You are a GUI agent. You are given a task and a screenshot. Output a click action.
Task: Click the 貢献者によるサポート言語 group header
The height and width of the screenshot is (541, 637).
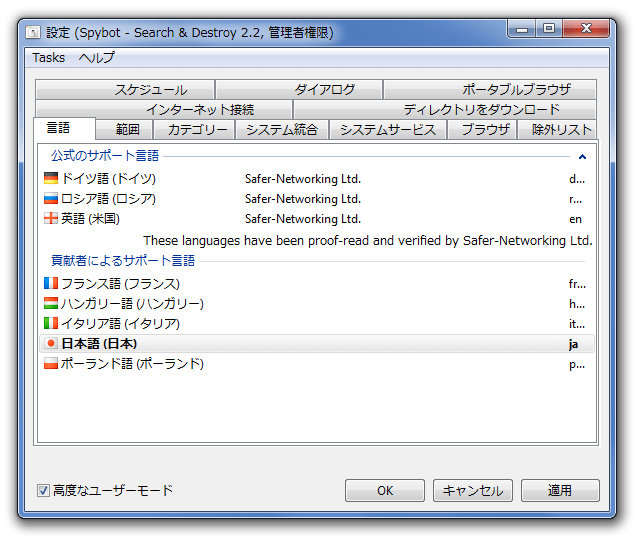click(x=123, y=260)
